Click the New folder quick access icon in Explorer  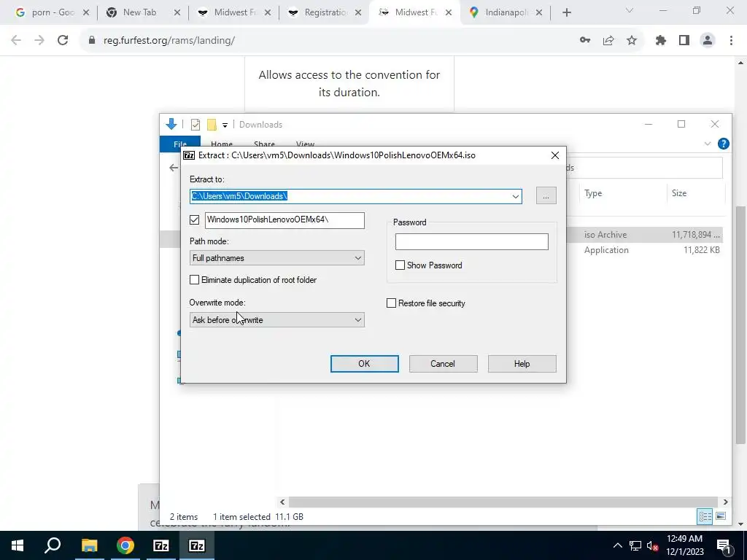tap(212, 125)
